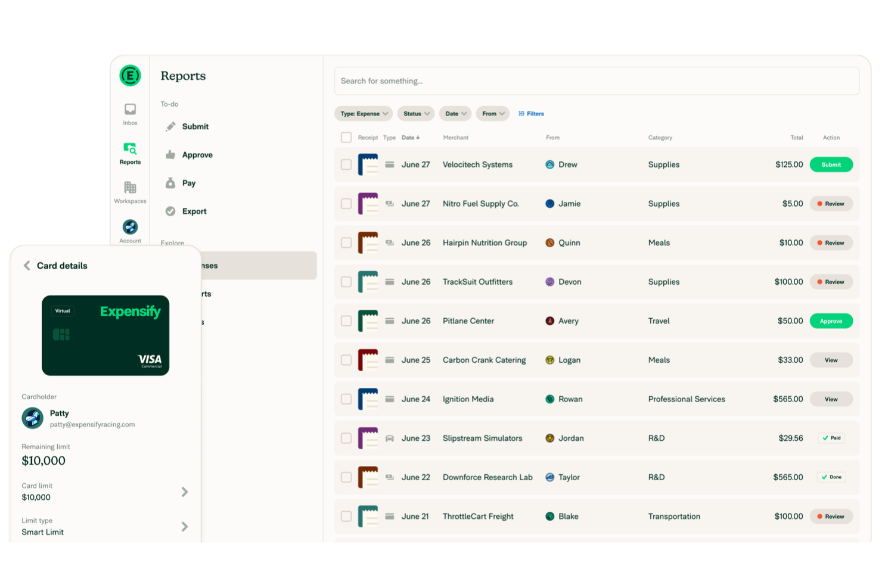Image resolution: width=882 pixels, height=588 pixels.
Task: Check the Velocitech Systems row checkbox
Action: (346, 164)
